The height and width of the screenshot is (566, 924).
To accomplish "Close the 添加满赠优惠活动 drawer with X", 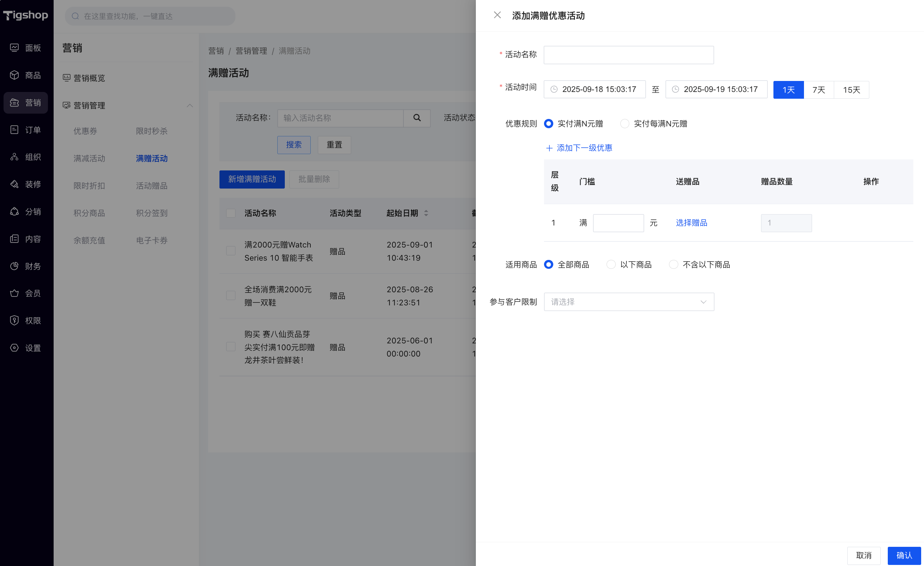I will [x=497, y=15].
